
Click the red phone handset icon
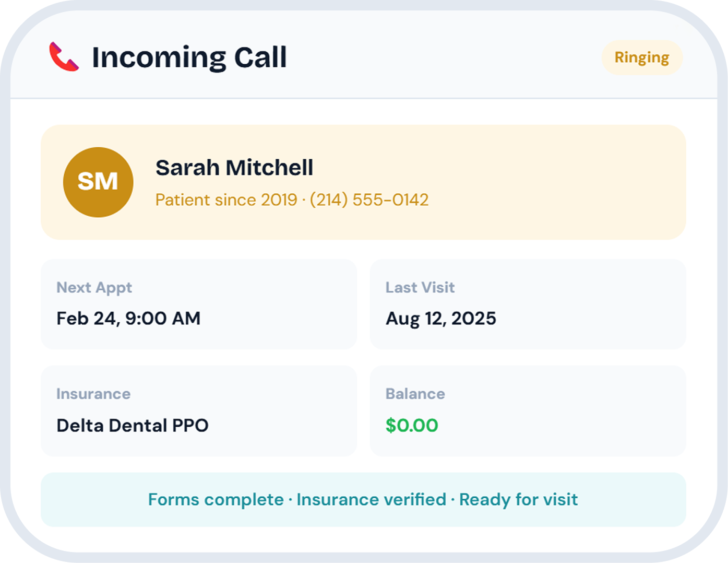pos(64,57)
